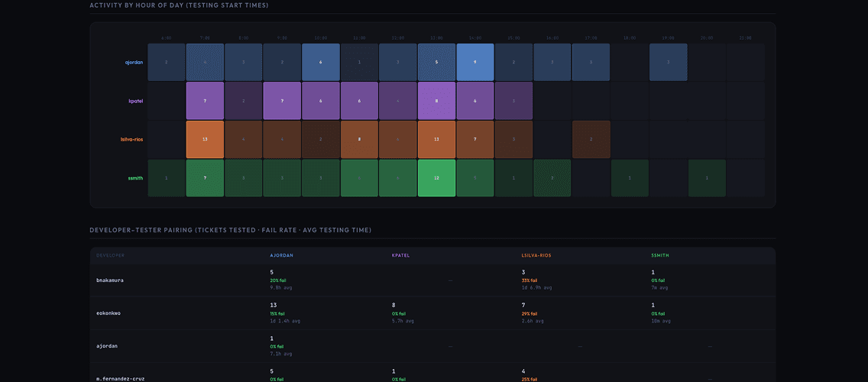Select the ajordan developer row in table
The width and height of the screenshot is (868, 382).
[x=433, y=346]
